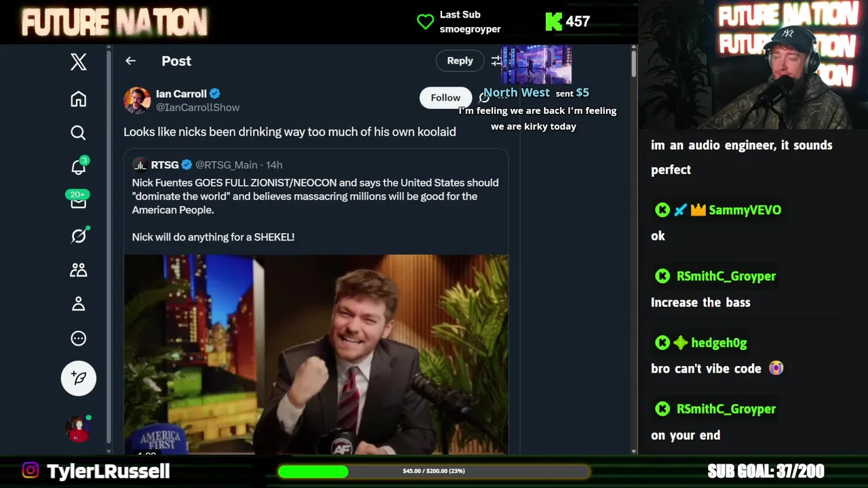
Task: Open the More circle menu icon
Action: click(79, 338)
